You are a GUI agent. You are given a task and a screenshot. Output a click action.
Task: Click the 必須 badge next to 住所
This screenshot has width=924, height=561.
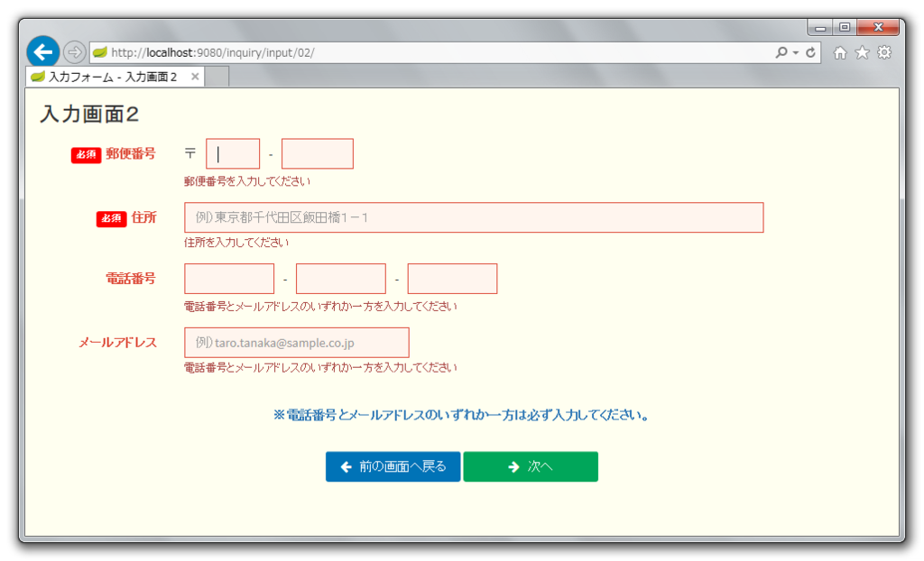[111, 218]
